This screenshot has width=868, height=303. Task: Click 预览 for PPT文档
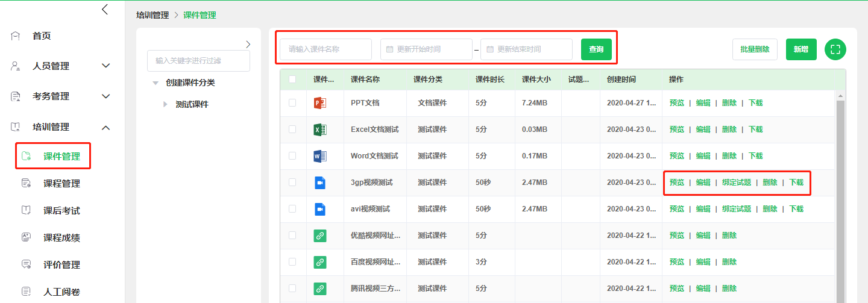(677, 103)
